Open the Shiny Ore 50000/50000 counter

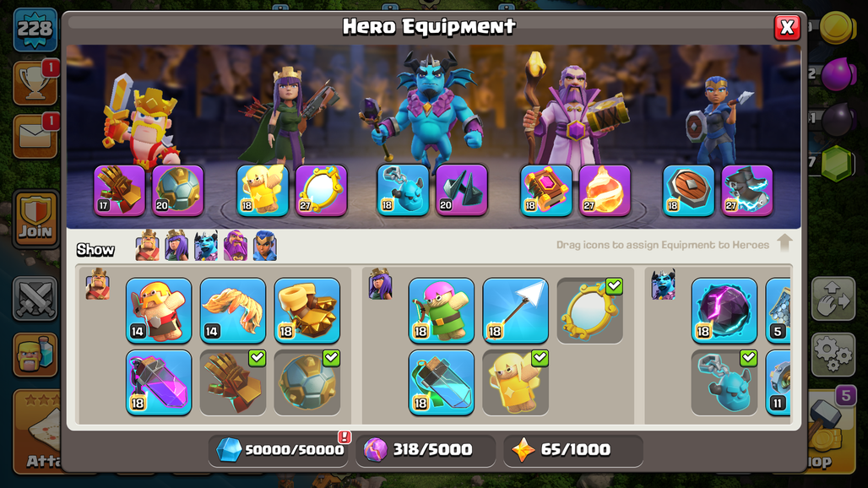(x=279, y=450)
